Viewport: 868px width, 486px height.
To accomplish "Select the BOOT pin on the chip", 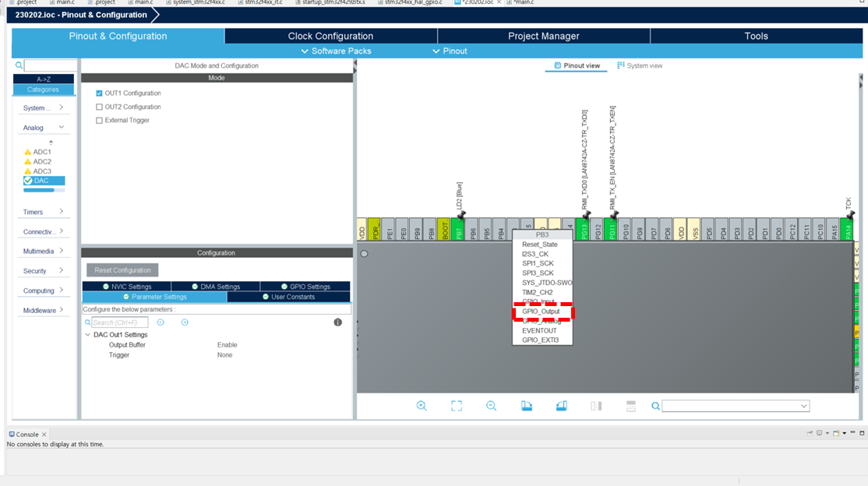I will [x=444, y=229].
